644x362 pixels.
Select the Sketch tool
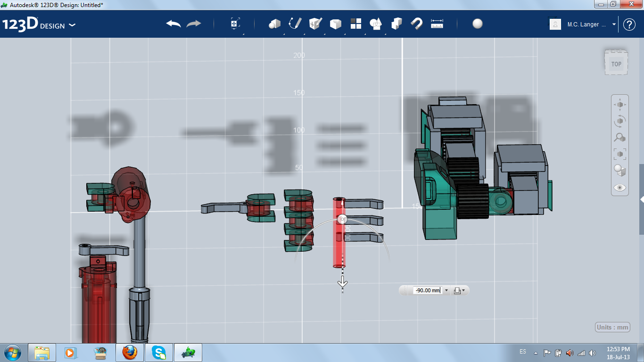295,24
